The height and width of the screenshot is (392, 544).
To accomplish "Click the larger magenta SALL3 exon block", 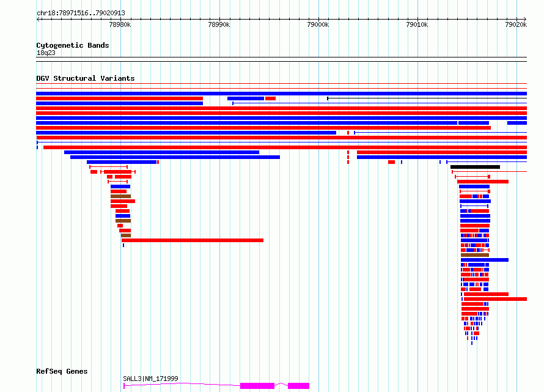I will click(x=257, y=386).
